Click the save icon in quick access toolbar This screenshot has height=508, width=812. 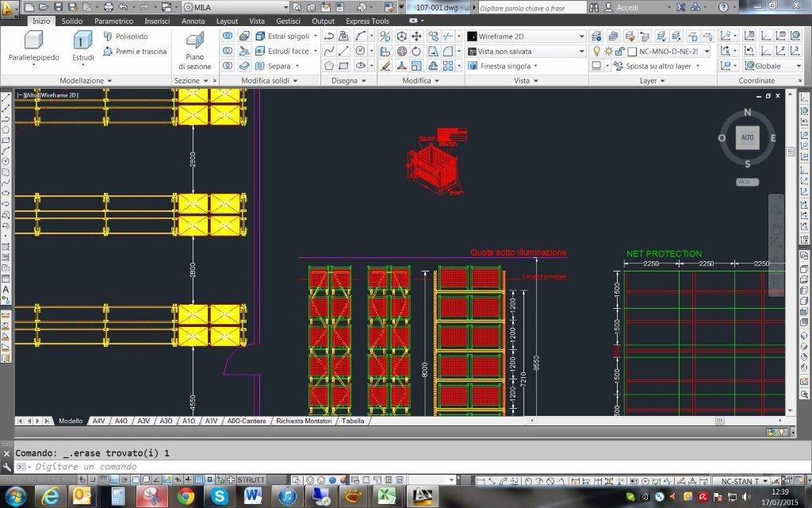pyautogui.click(x=58, y=7)
